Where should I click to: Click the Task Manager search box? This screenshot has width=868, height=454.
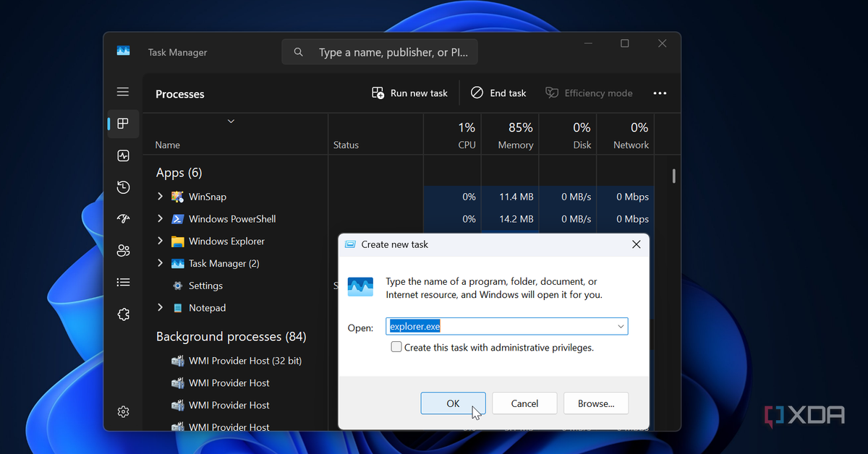pyautogui.click(x=380, y=53)
